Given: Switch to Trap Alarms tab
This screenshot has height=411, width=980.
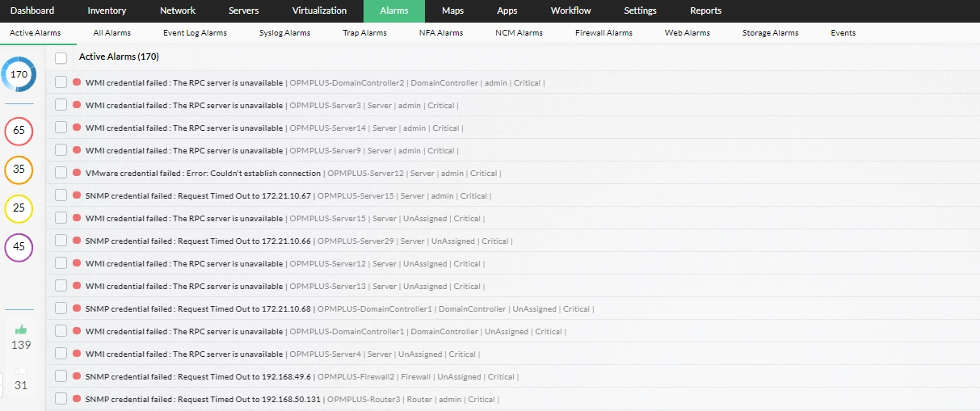Looking at the screenshot, I should point(365,33).
